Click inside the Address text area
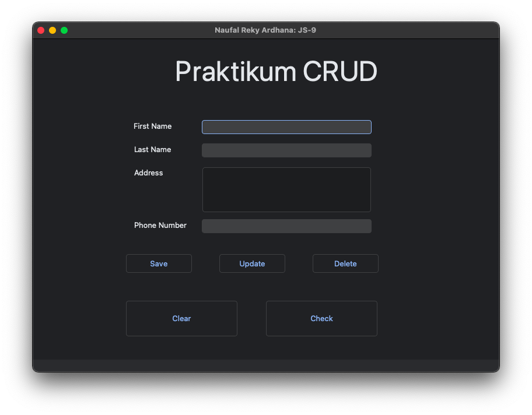 pyautogui.click(x=286, y=189)
